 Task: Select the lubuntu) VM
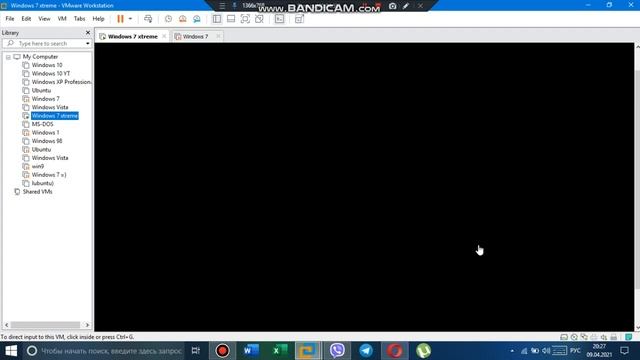[42, 183]
